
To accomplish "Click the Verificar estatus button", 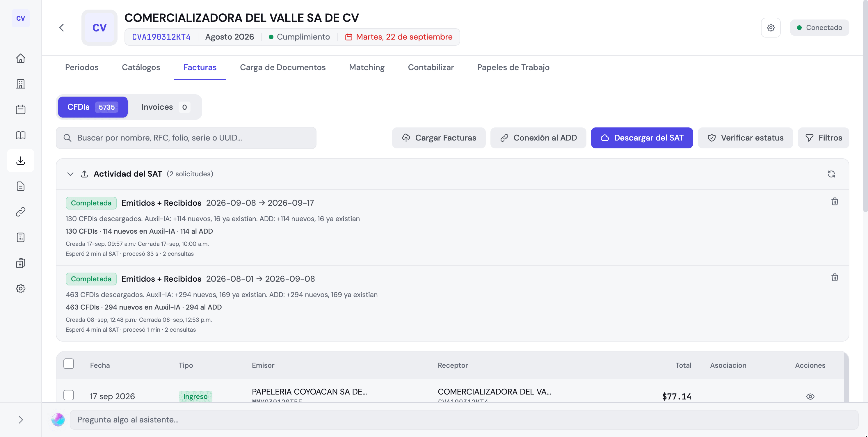I will click(x=745, y=138).
